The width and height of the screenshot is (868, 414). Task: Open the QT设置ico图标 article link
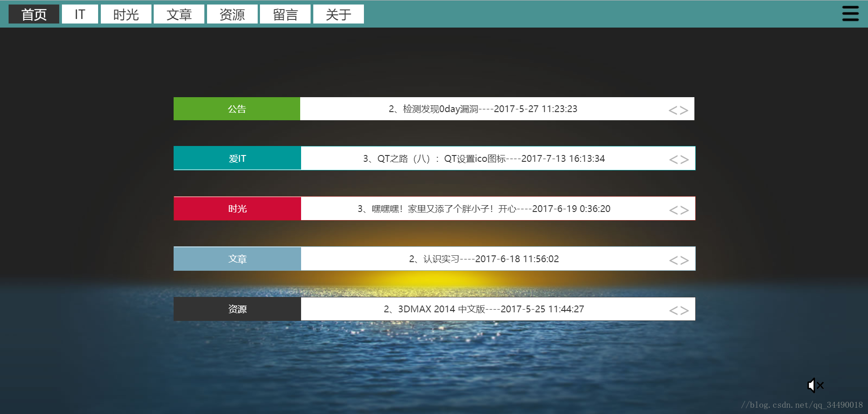point(484,159)
